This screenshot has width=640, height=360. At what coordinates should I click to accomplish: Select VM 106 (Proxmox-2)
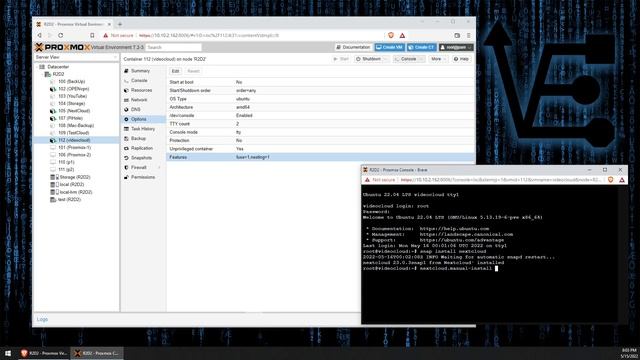pyautogui.click(x=74, y=155)
